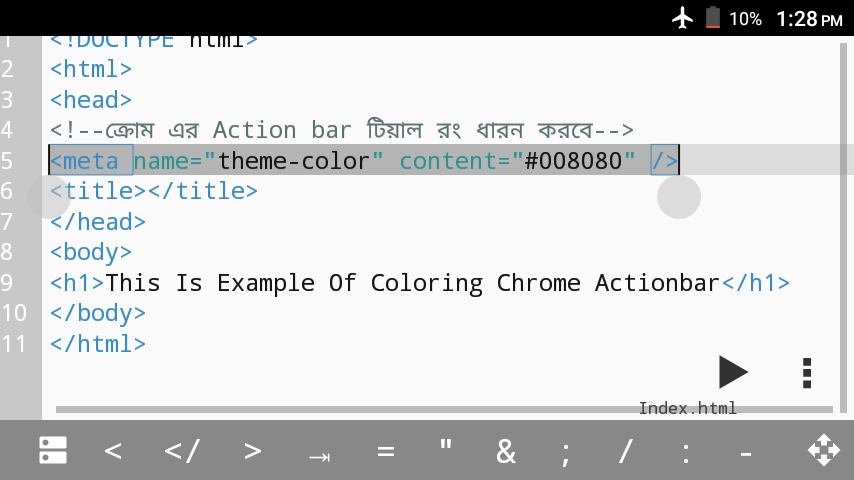The image size is (854, 480).
Task: Insert a forward slash from toolbar
Action: [626, 451]
